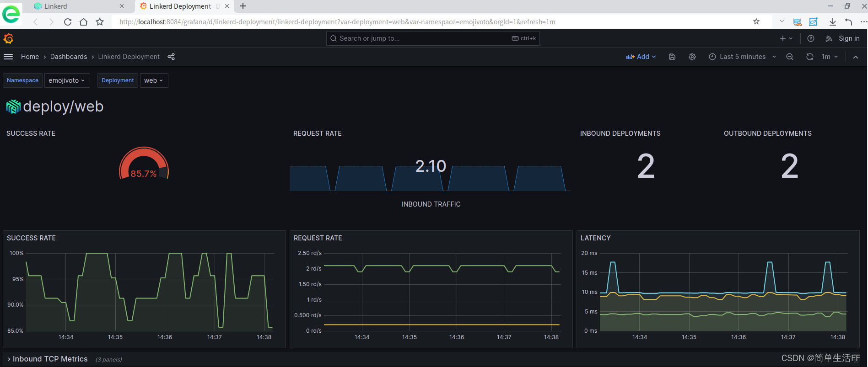Open the browser screenshot tool icon

coord(814,22)
